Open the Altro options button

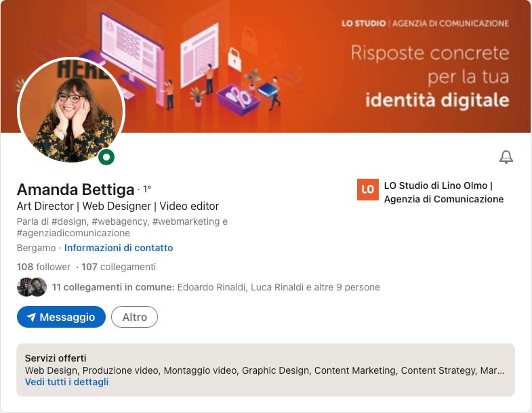pyautogui.click(x=134, y=317)
